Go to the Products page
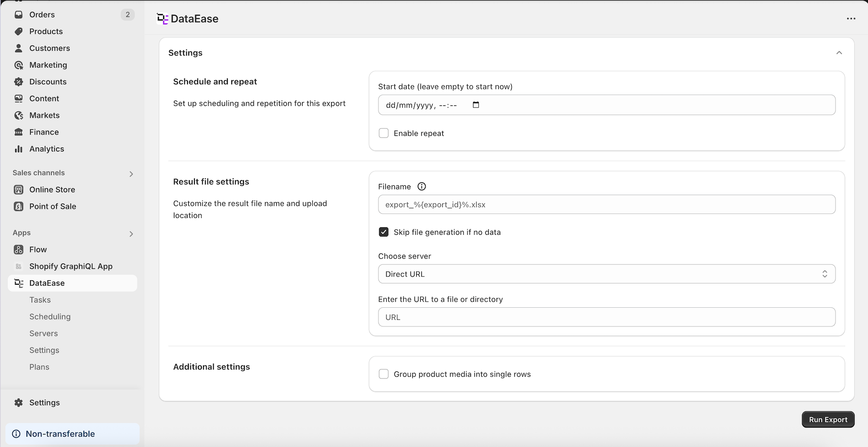Image resolution: width=868 pixels, height=447 pixels. tap(46, 31)
